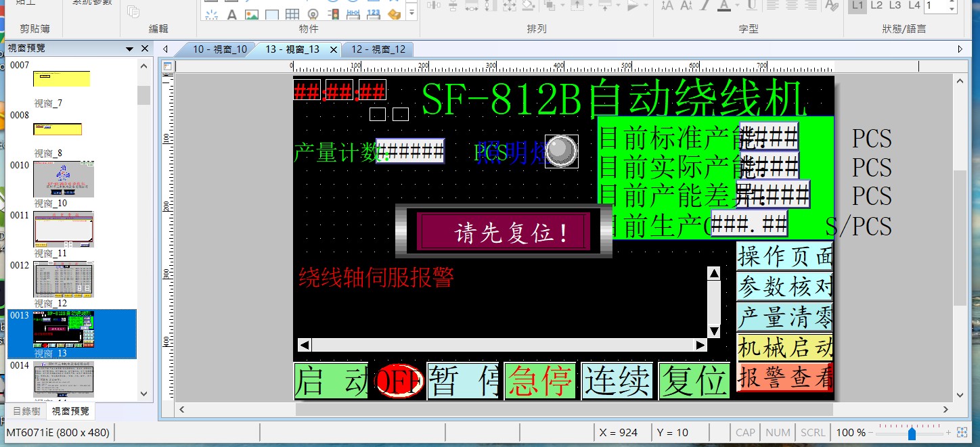Click the 急停 emergency stop button on canvas
Screen dimensions: 980x447
pos(539,381)
